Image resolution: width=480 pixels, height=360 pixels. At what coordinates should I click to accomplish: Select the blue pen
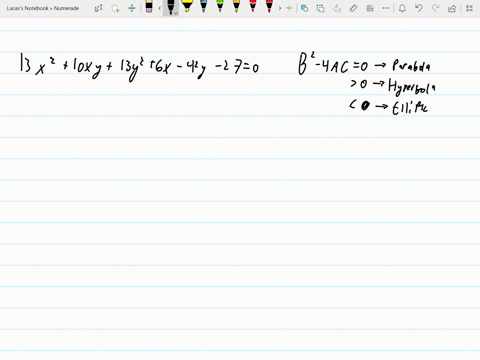coord(204,7)
